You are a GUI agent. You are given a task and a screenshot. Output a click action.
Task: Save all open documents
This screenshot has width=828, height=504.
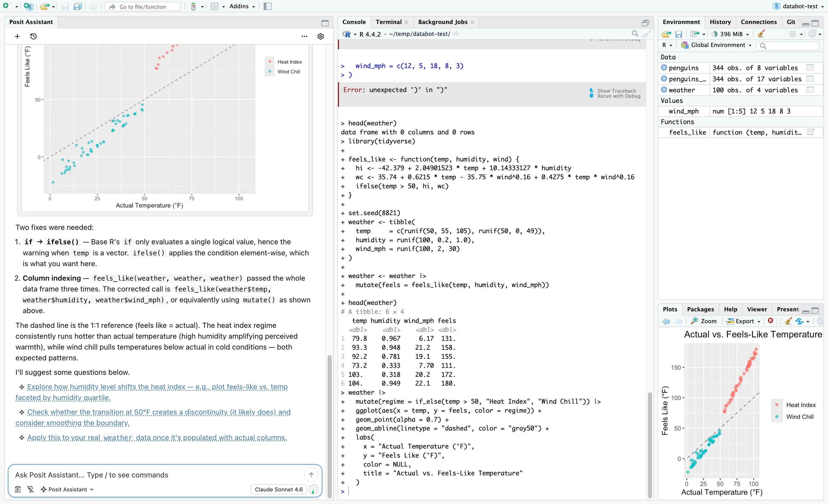click(78, 6)
